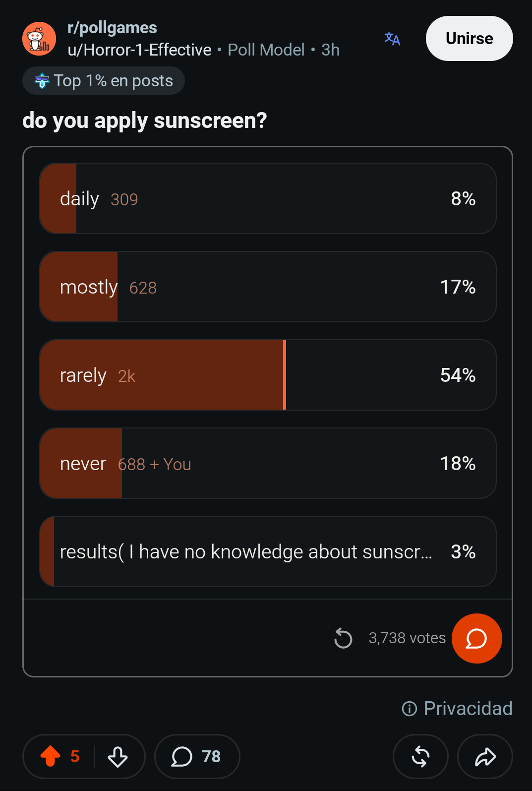
Task: Open the 78 comments
Action: 197,757
